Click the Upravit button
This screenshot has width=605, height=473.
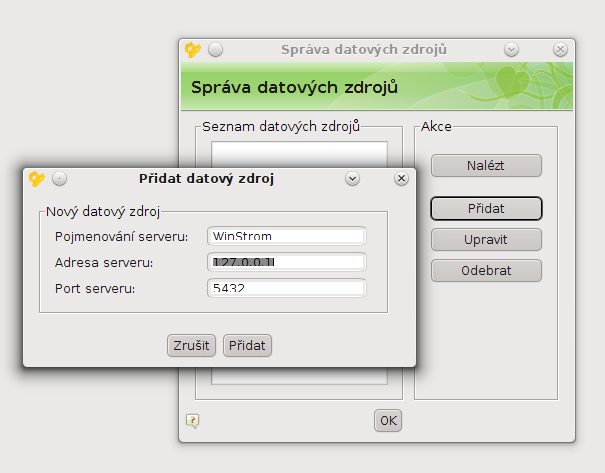point(486,240)
